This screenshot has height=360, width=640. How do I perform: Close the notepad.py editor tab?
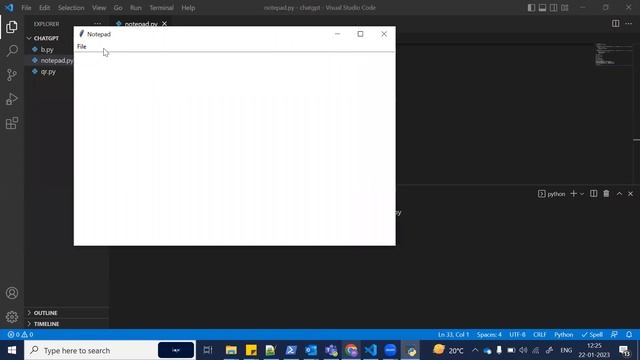click(x=164, y=24)
